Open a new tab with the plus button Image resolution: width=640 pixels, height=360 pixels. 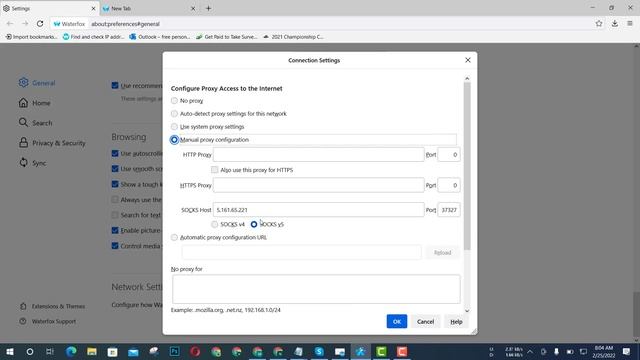click(209, 8)
